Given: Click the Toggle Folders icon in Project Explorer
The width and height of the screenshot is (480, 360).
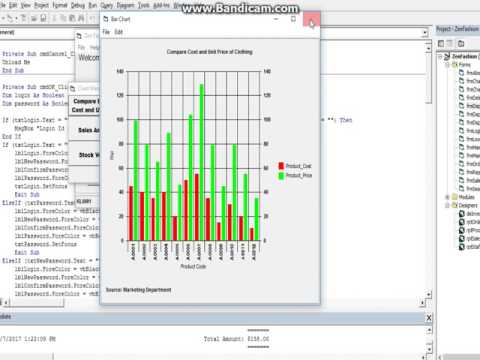Looking at the screenshot, I should pyautogui.click(x=461, y=43).
